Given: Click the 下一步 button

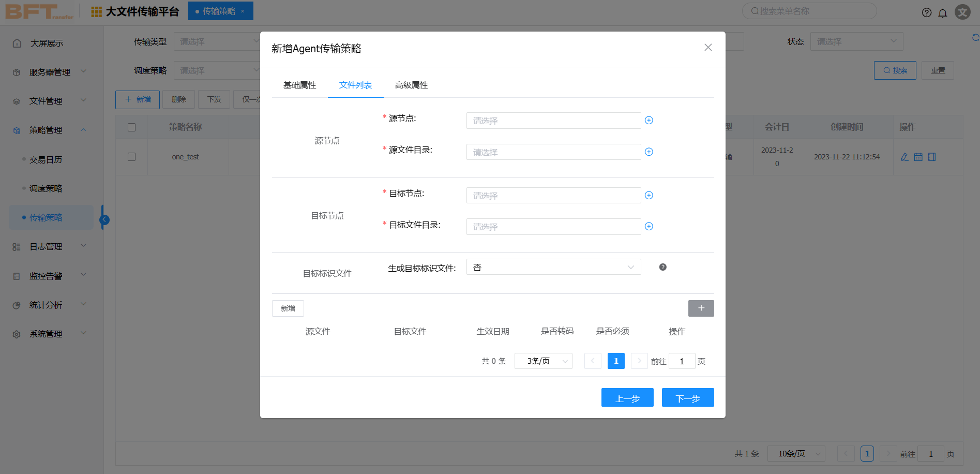Looking at the screenshot, I should [688, 397].
